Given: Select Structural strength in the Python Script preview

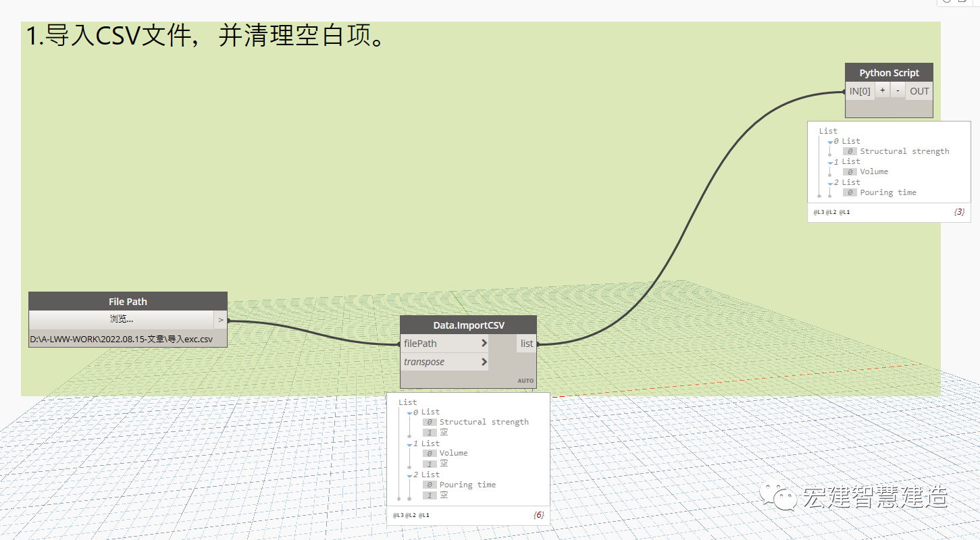Looking at the screenshot, I should pos(904,151).
